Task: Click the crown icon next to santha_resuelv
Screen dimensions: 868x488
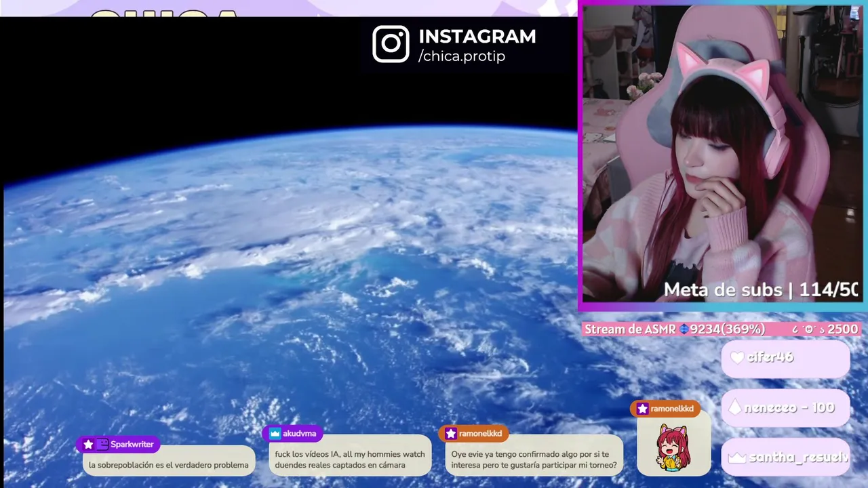Action: (x=737, y=457)
